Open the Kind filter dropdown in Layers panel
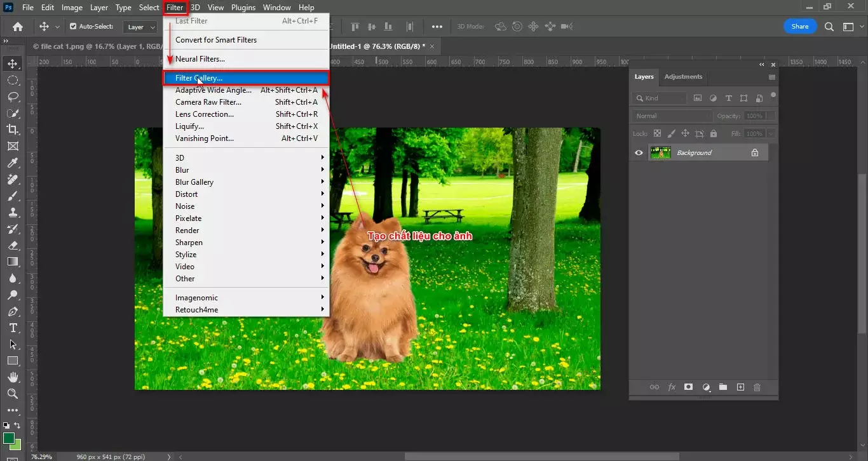This screenshot has width=868, height=461. (x=659, y=98)
